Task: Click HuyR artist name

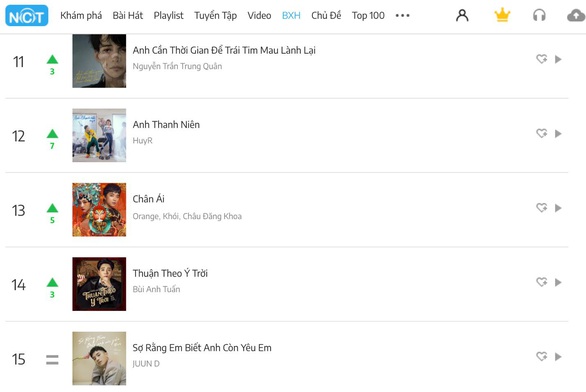Action: 142,141
